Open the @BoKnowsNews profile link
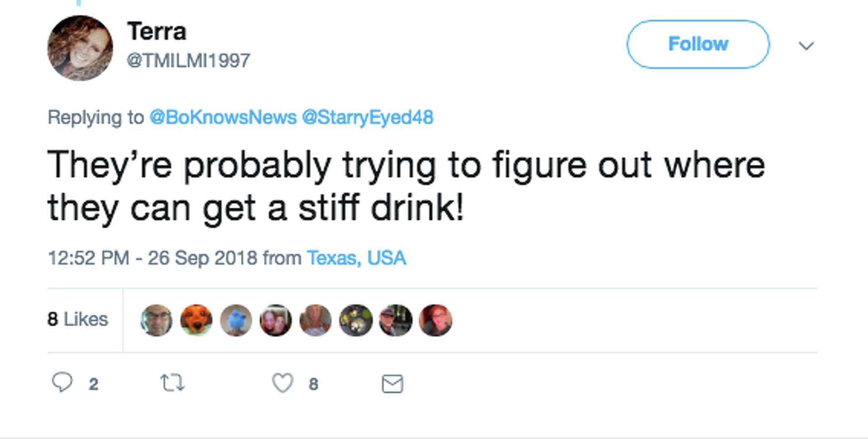Screen dimensions: 868x439 point(223,117)
